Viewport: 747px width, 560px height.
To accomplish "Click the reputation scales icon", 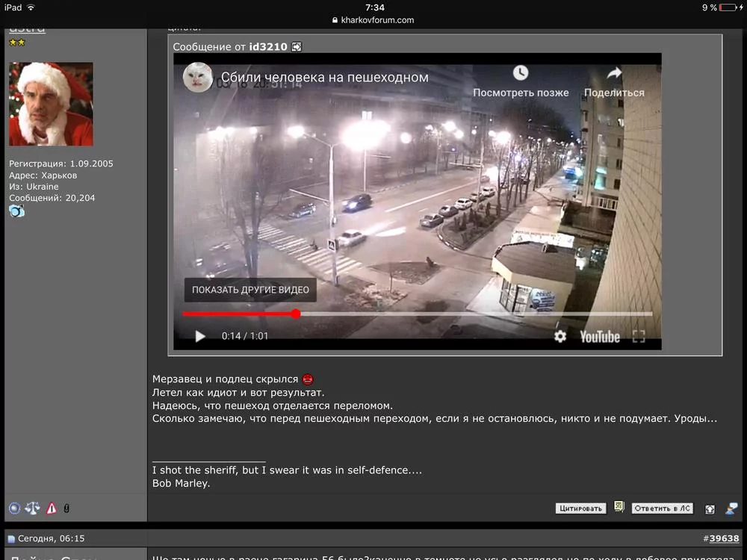I will [x=32, y=508].
